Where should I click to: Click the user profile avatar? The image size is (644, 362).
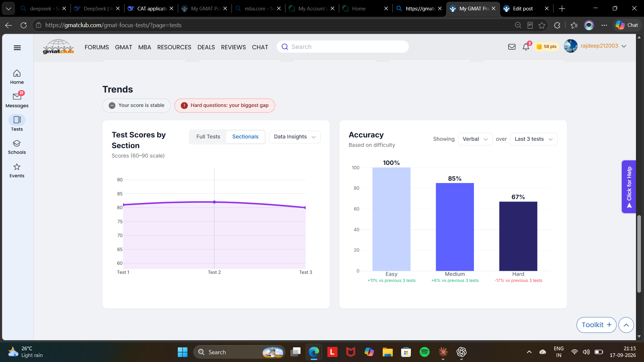point(571,46)
